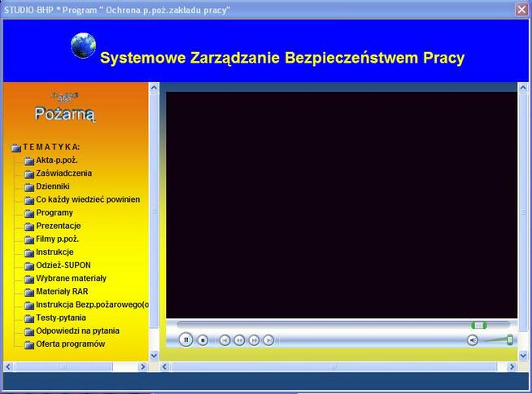The image size is (532, 394).
Task: Mute the player using the speaker icon
Action: click(x=473, y=339)
